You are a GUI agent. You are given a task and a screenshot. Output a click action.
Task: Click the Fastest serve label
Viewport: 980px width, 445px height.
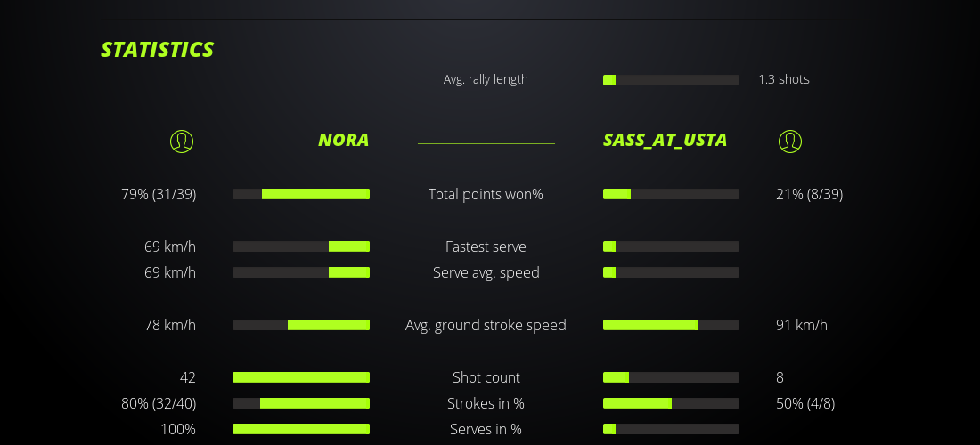pos(486,247)
